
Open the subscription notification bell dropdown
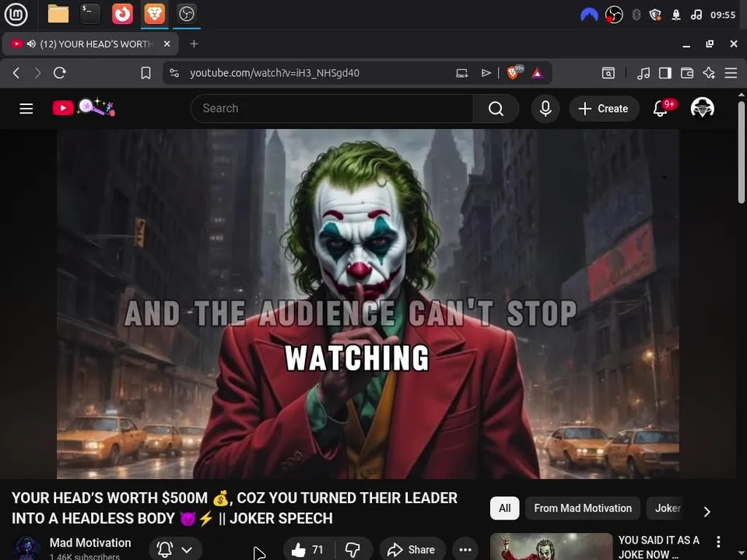175,550
